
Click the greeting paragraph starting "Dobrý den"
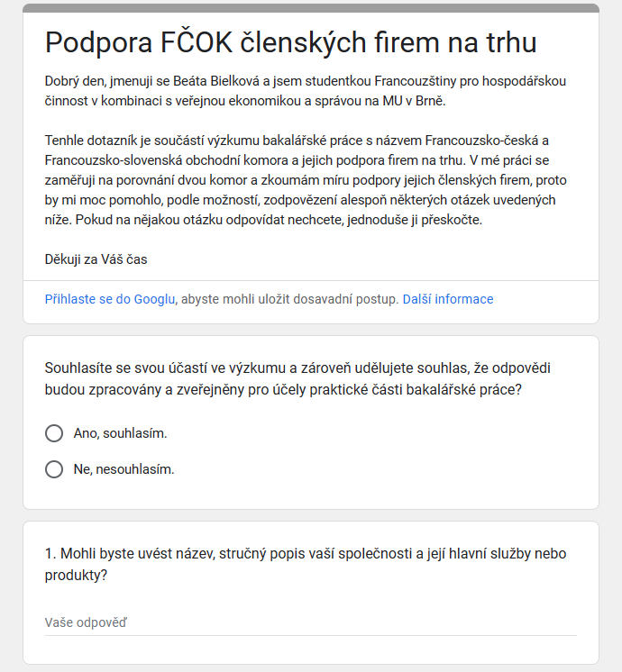click(306, 91)
